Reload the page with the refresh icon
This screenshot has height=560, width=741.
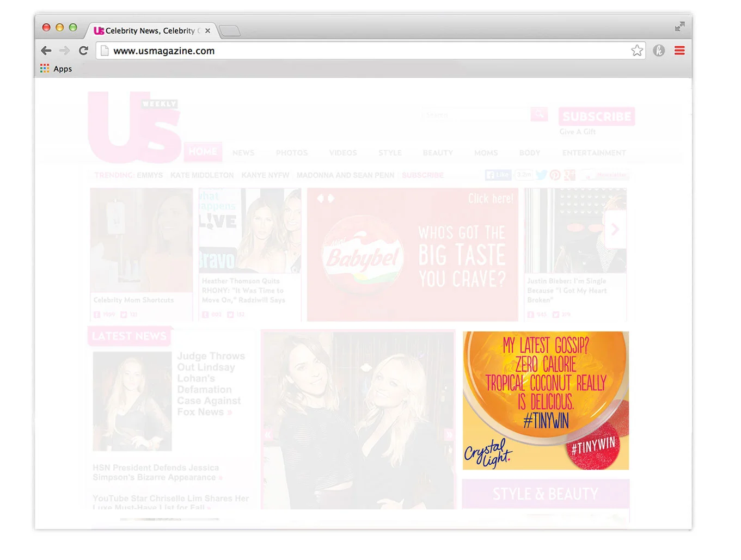83,51
